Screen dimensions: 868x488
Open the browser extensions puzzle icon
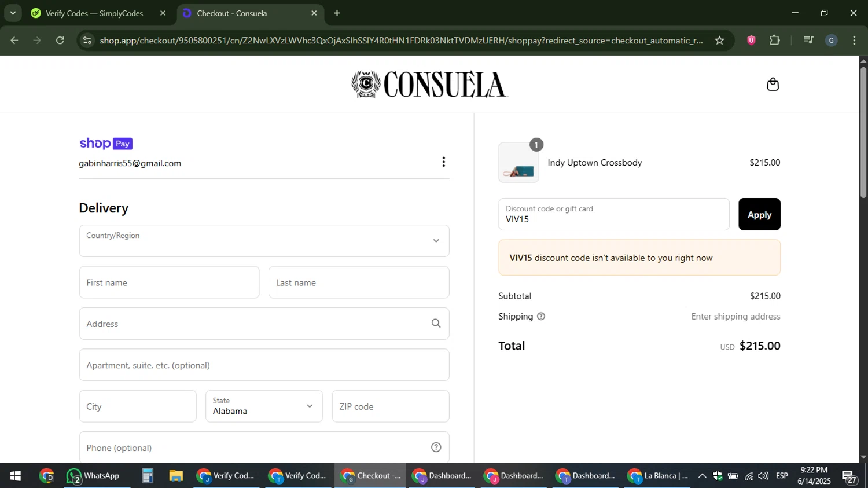[x=774, y=41]
